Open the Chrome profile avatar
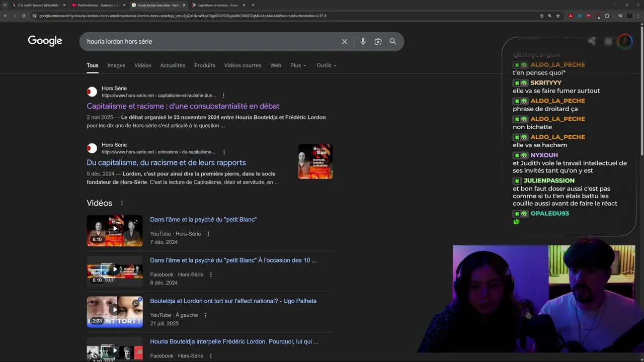The image size is (644, 362). (629, 16)
